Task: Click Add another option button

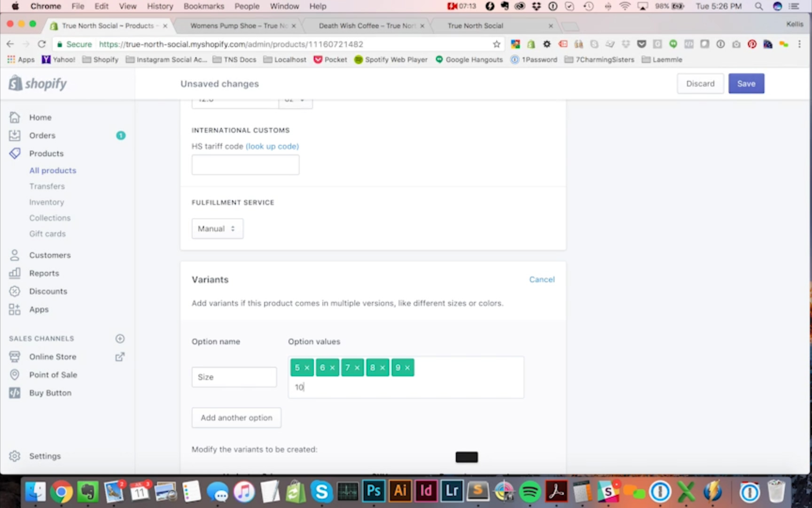Action: (x=236, y=418)
